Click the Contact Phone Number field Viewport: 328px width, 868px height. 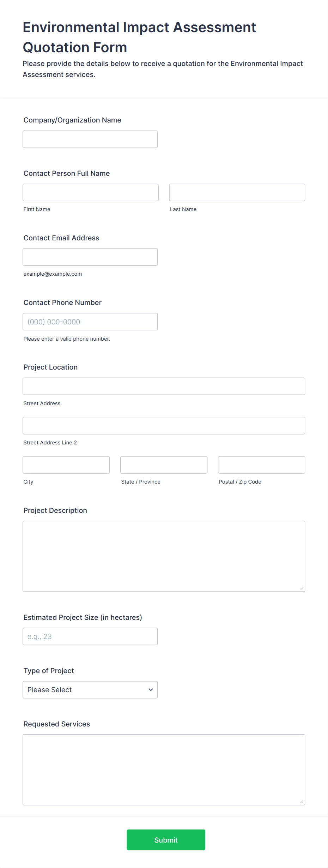click(90, 322)
